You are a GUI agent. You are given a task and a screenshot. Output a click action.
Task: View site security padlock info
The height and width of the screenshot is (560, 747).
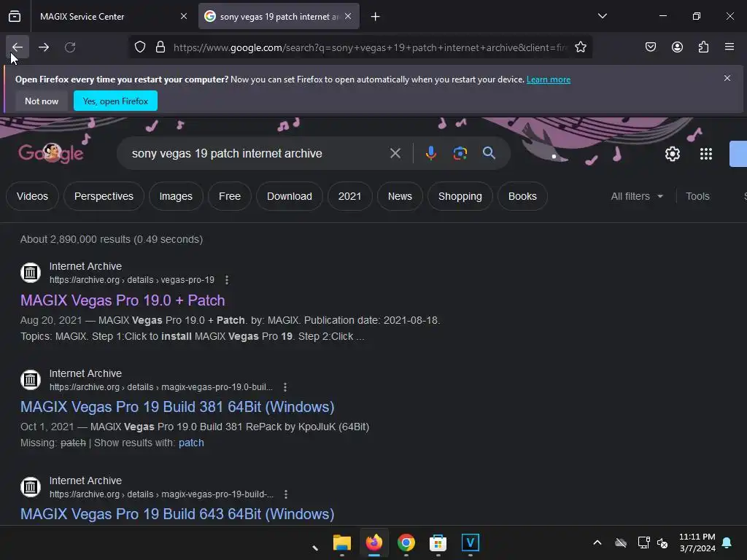pyautogui.click(x=160, y=47)
